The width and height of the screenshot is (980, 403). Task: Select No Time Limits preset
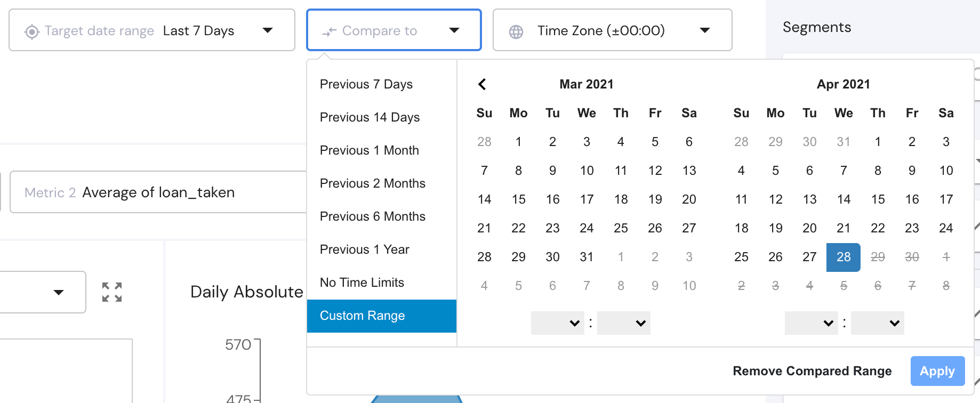[x=382, y=283]
